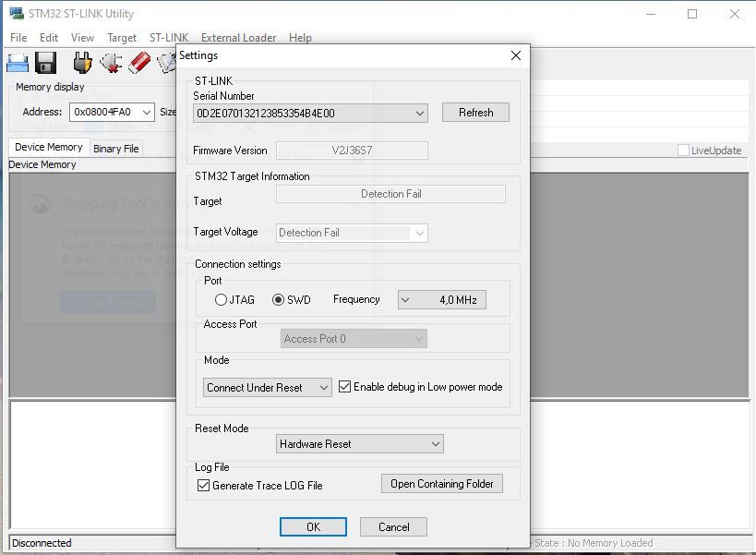
Task: Switch to the Device Memory tab
Action: coord(49,147)
